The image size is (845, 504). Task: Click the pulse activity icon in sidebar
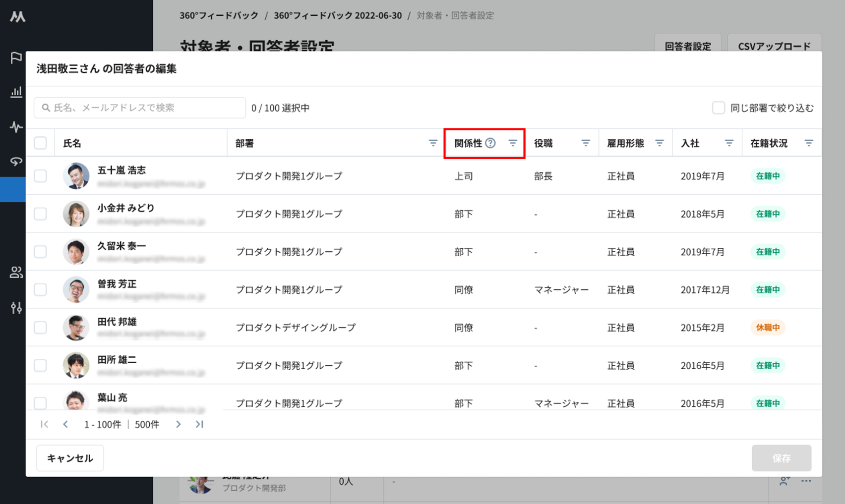click(x=16, y=127)
